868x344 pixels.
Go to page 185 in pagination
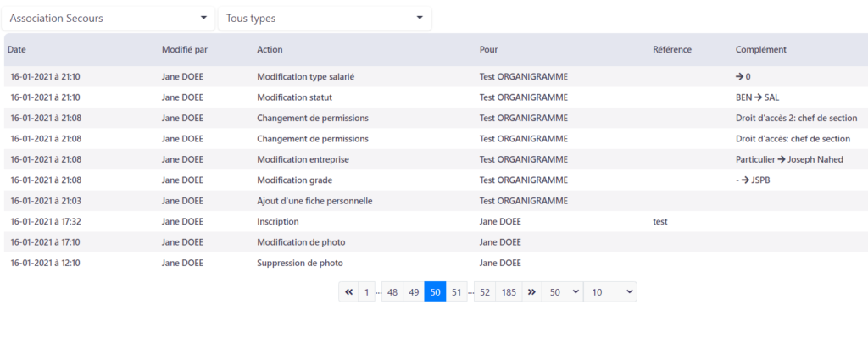[509, 292]
